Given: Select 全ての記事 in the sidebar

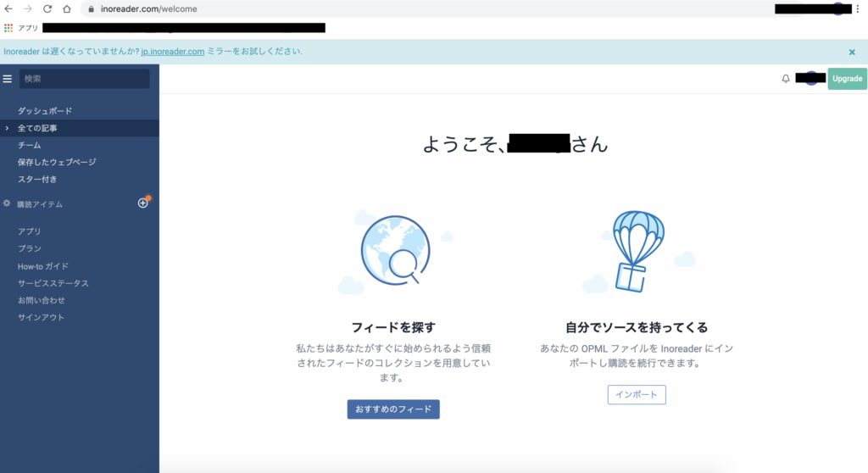Looking at the screenshot, I should tap(37, 128).
